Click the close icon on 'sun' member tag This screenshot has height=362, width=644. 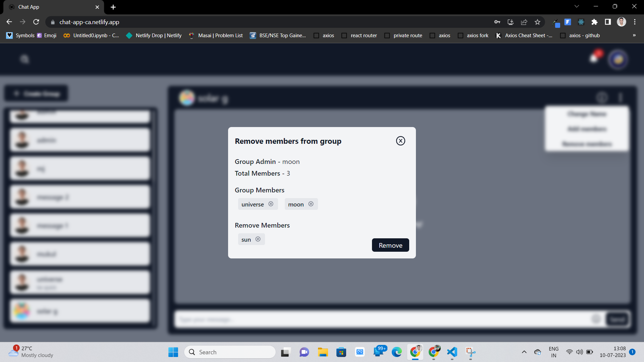click(258, 239)
